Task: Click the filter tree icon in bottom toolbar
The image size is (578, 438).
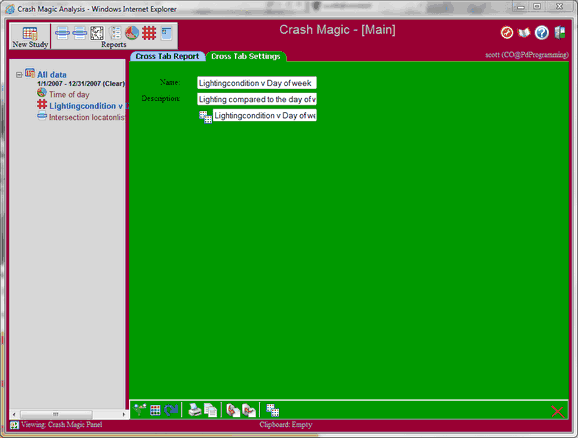Action: 140,410
